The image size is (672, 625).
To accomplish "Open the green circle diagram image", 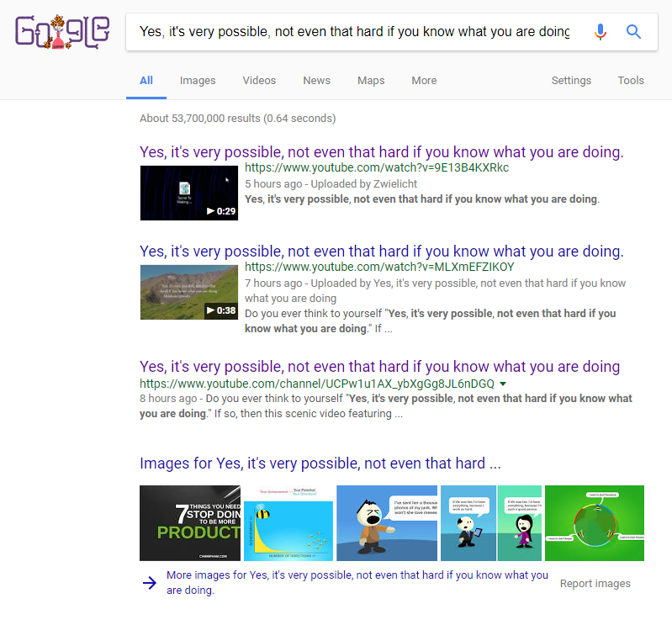I will pyautogui.click(x=595, y=523).
